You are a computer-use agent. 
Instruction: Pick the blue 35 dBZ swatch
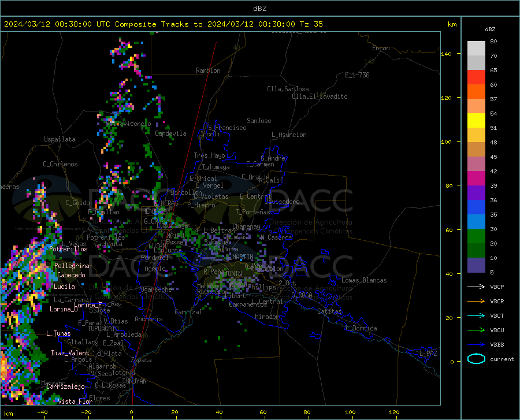point(476,207)
